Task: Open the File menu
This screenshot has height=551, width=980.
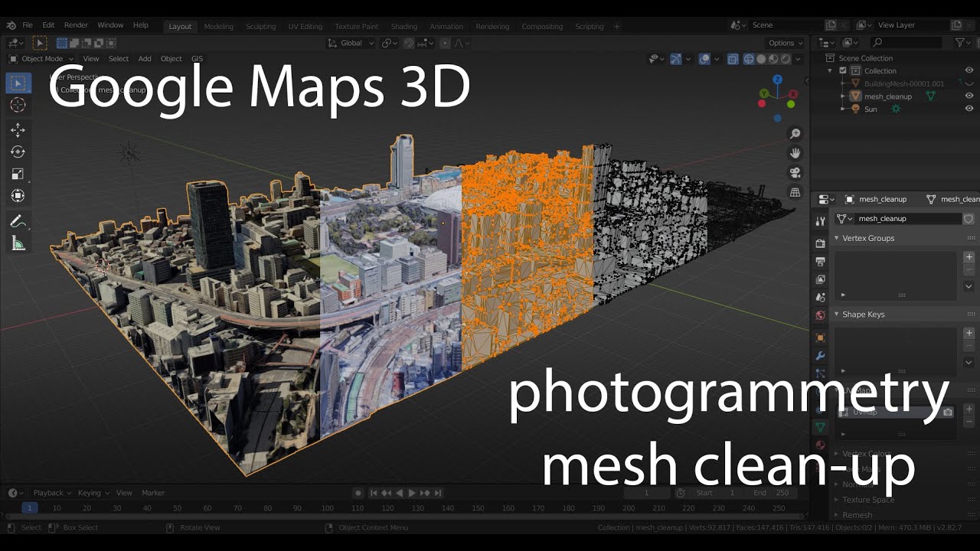Action: [x=28, y=25]
